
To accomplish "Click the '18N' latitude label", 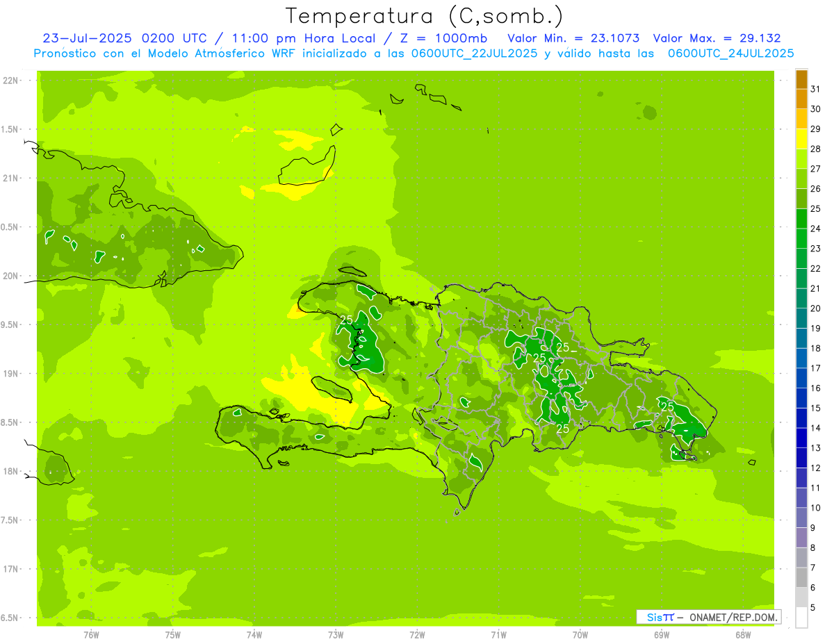I will (10, 471).
